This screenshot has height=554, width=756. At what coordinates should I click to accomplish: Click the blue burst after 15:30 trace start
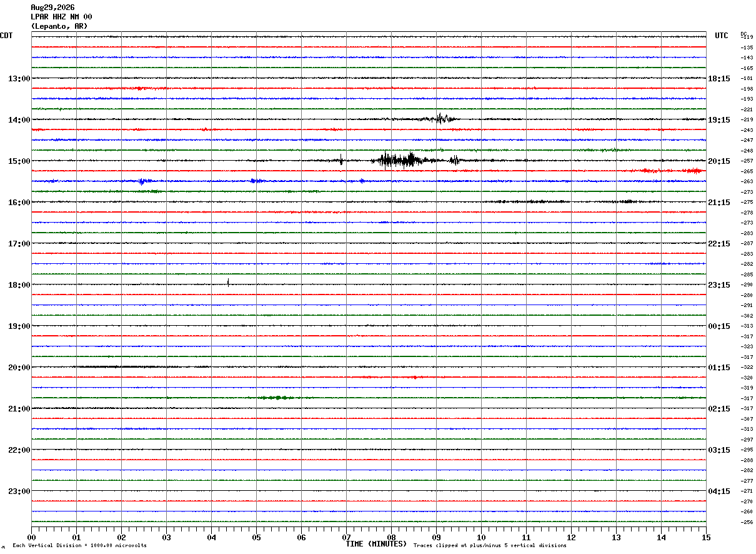[x=142, y=181]
